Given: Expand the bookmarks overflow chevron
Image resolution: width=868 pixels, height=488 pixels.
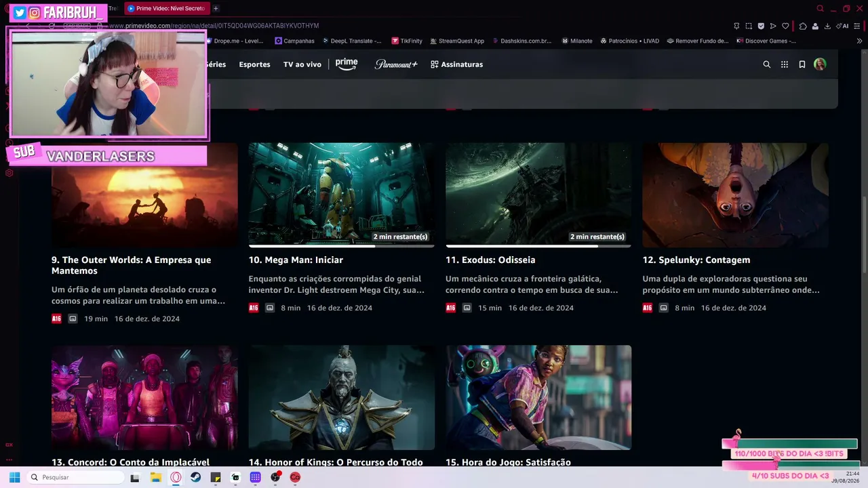Looking at the screenshot, I should [859, 41].
